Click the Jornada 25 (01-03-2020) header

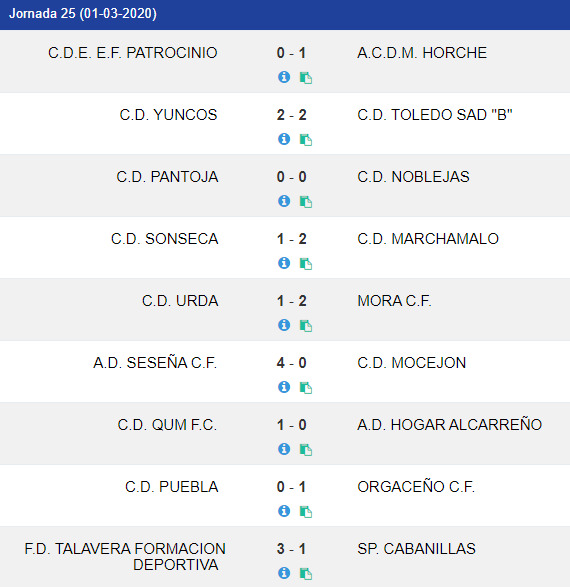pyautogui.click(x=83, y=13)
